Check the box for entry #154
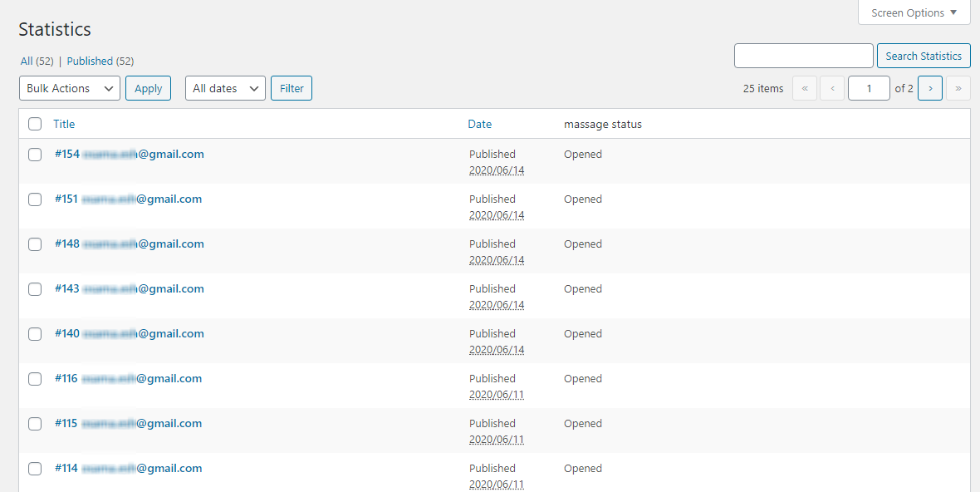This screenshot has height=492, width=980. pos(35,155)
